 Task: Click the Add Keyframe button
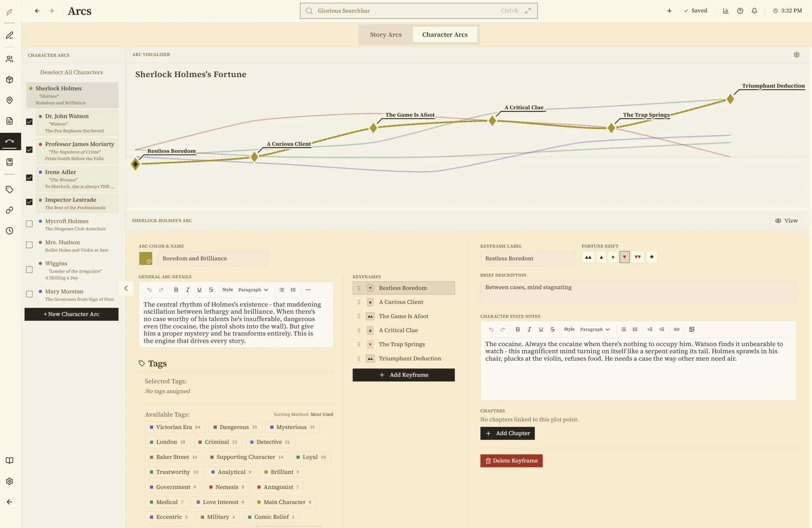pos(404,375)
